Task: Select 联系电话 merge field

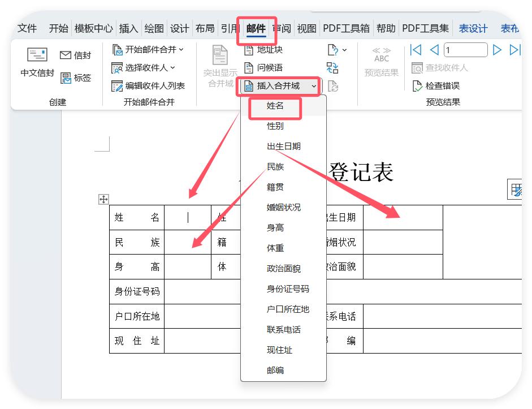Action: [x=284, y=330]
